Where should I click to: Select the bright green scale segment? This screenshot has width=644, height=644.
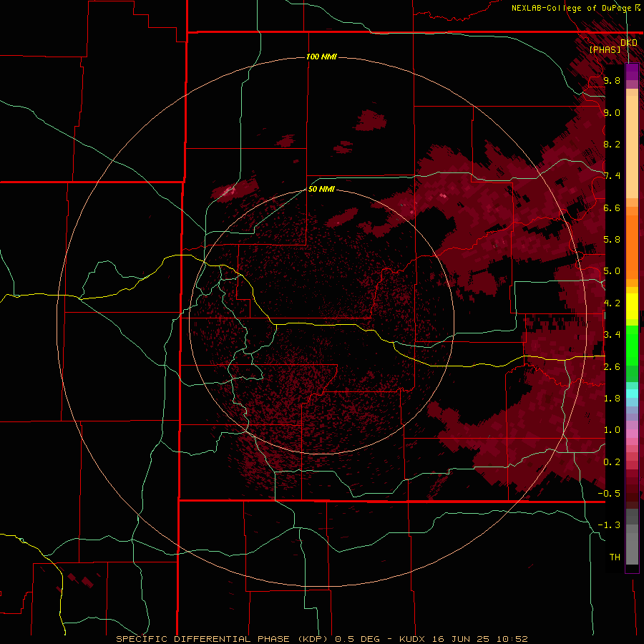(632, 345)
